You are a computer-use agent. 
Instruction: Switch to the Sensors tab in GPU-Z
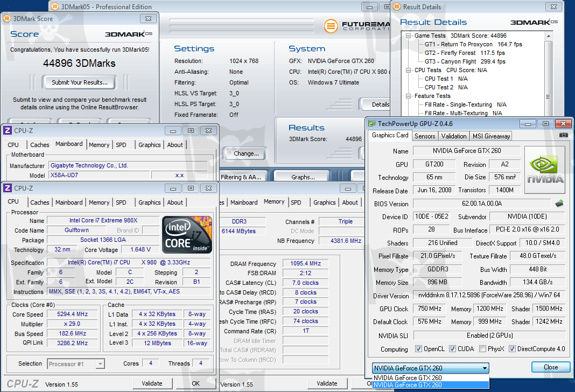[425, 136]
